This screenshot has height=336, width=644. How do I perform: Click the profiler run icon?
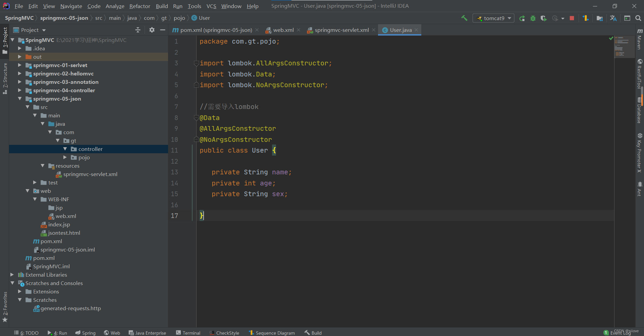pos(555,18)
